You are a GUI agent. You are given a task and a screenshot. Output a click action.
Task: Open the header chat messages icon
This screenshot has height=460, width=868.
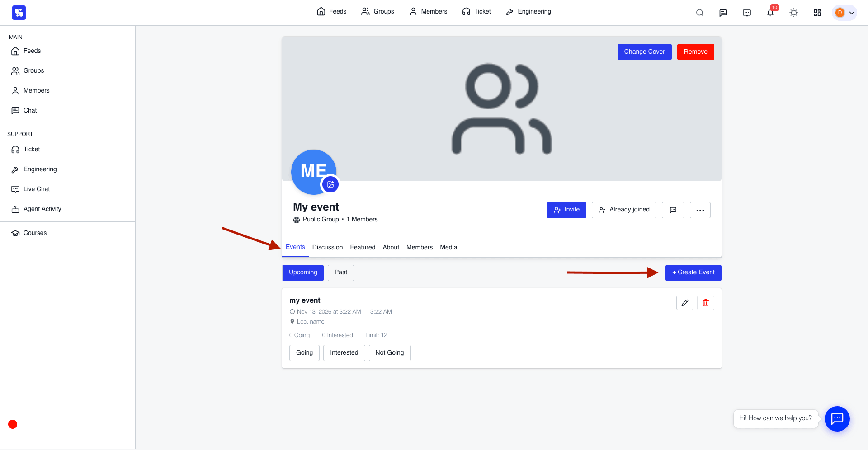[723, 13]
